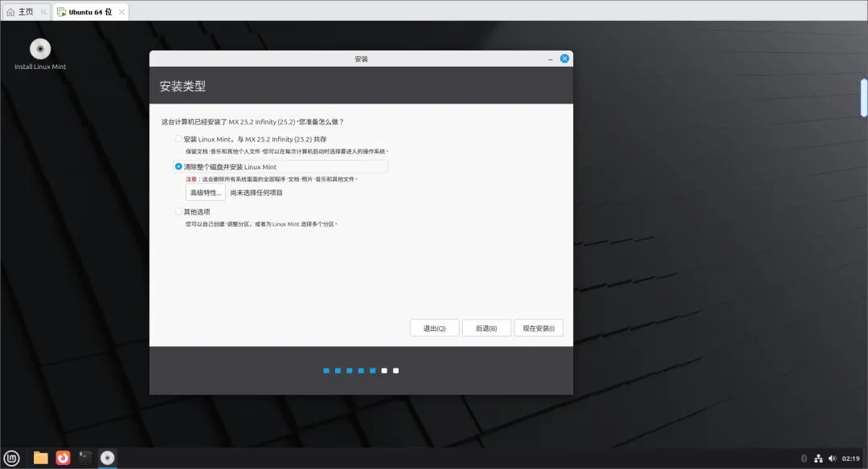Launch the Files folder from taskbar

[x=40, y=458]
